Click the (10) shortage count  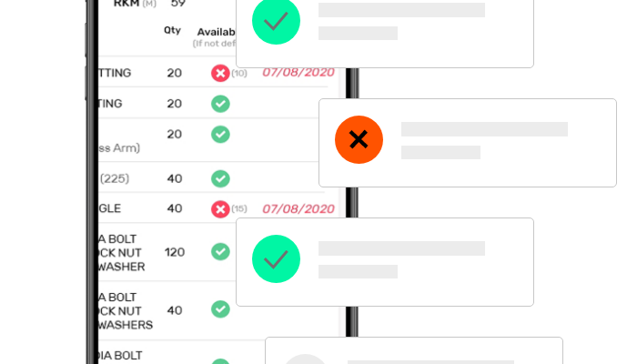pos(239,73)
